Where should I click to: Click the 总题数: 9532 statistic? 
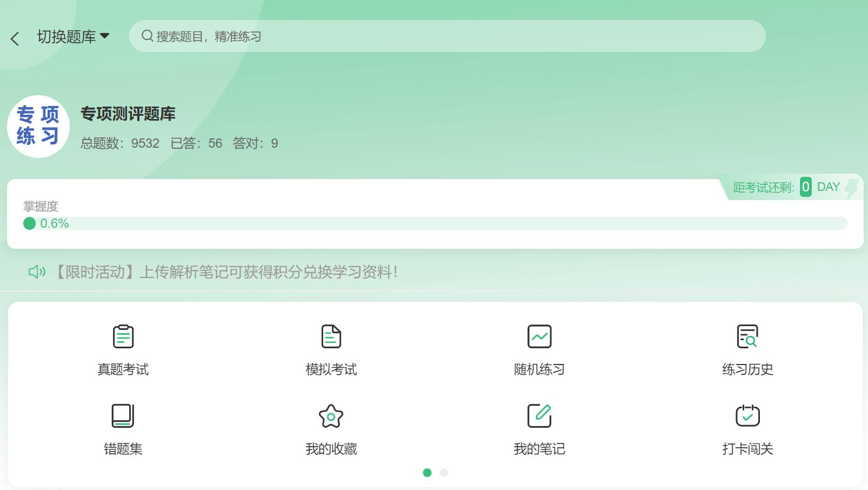coord(120,143)
